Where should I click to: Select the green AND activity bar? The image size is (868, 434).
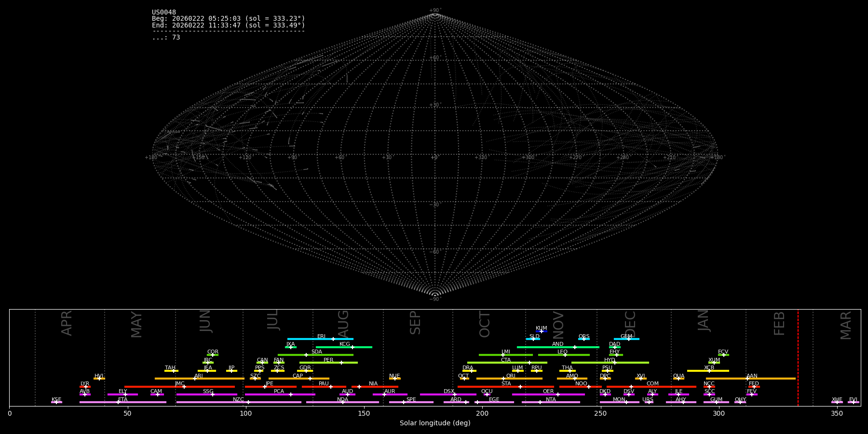tap(558, 347)
